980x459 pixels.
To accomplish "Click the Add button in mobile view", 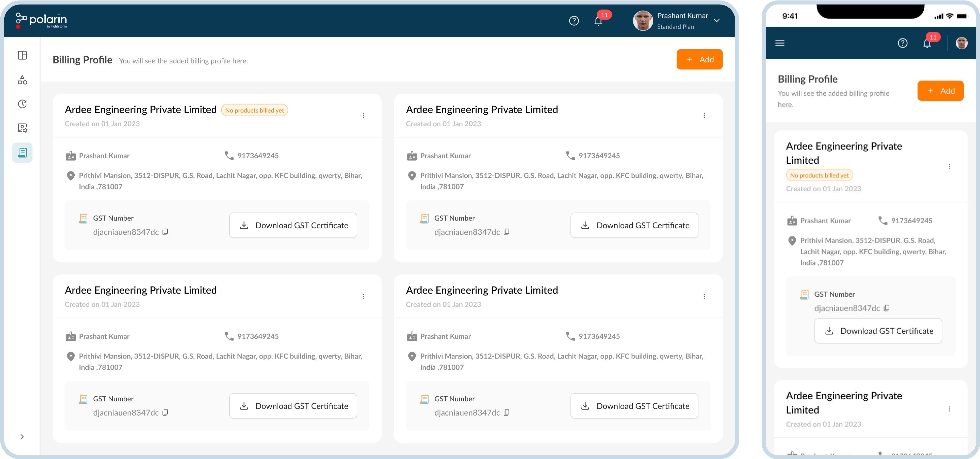I will click(940, 91).
